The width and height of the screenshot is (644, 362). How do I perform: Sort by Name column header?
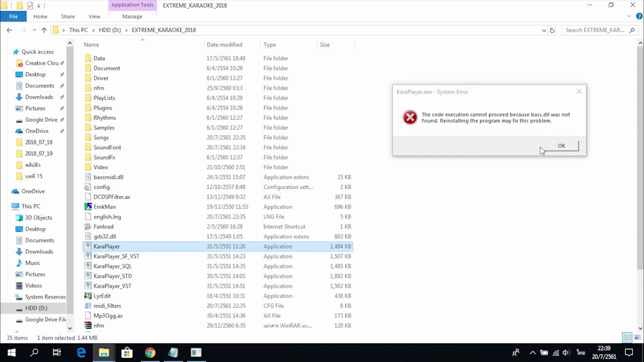91,45
